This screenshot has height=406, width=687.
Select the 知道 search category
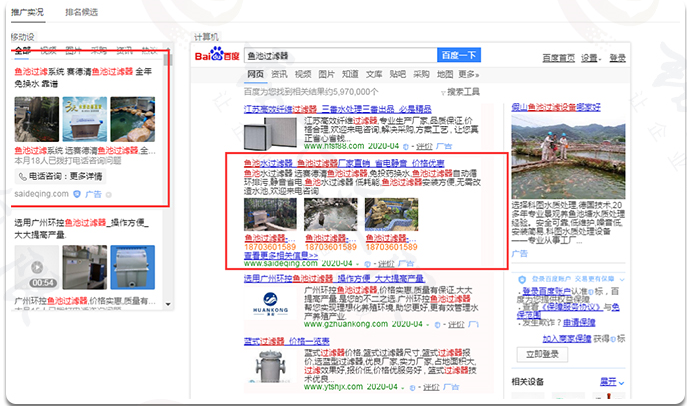pyautogui.click(x=350, y=74)
